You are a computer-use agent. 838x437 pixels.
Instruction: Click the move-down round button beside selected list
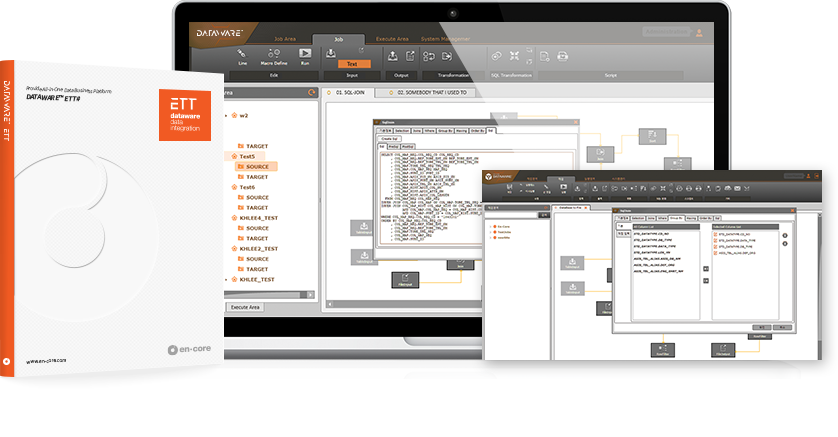(x=785, y=244)
